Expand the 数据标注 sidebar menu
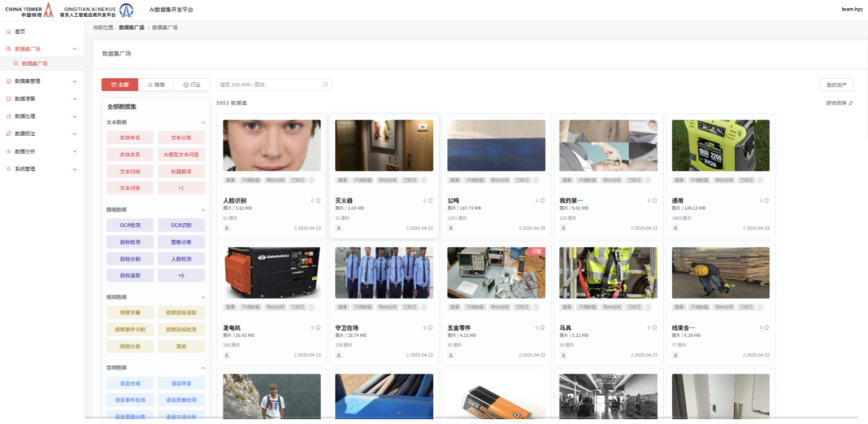This screenshot has height=424, width=868. tap(75, 134)
